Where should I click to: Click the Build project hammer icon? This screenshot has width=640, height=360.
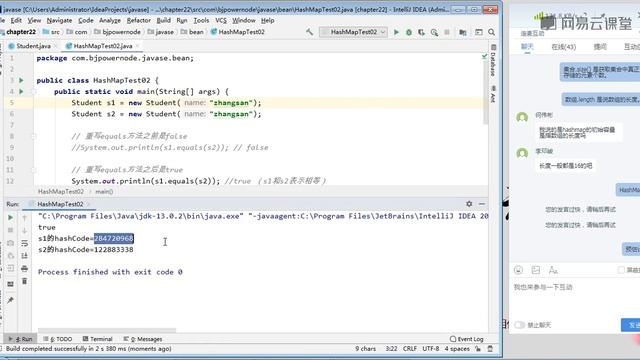(x=309, y=32)
